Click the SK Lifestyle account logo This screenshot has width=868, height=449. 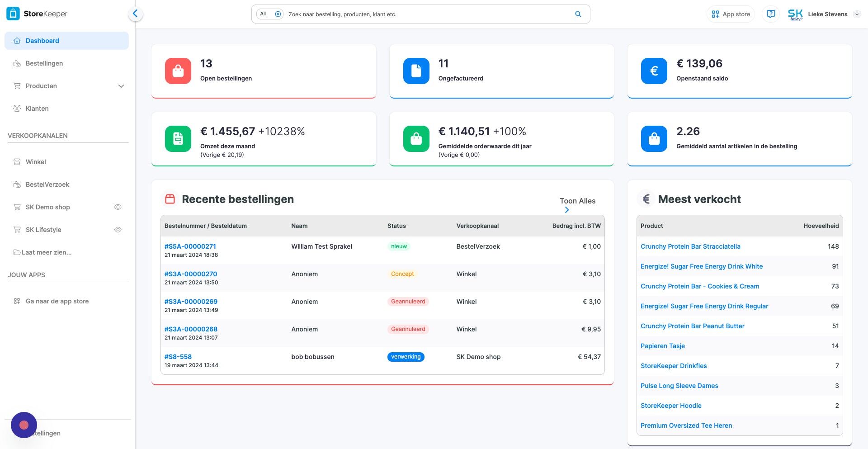795,14
